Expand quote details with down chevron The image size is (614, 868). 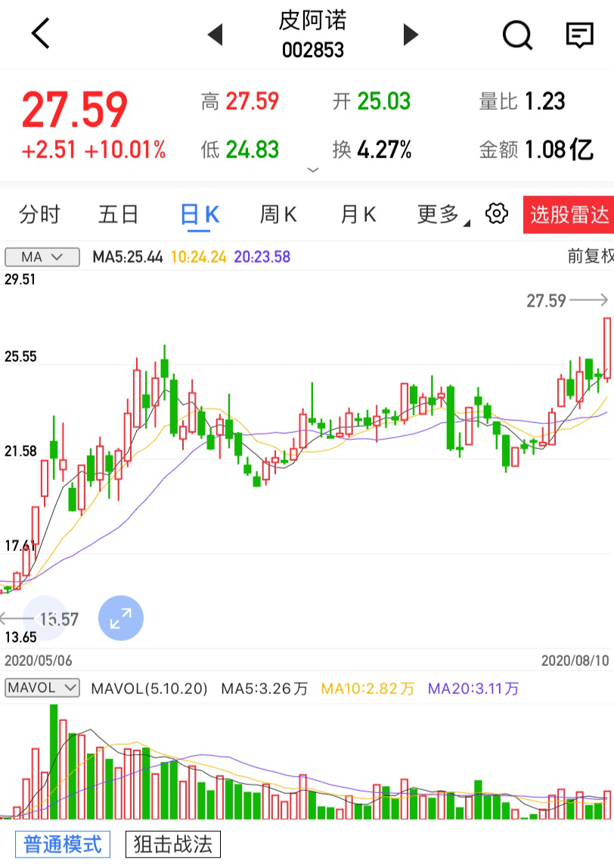click(313, 170)
